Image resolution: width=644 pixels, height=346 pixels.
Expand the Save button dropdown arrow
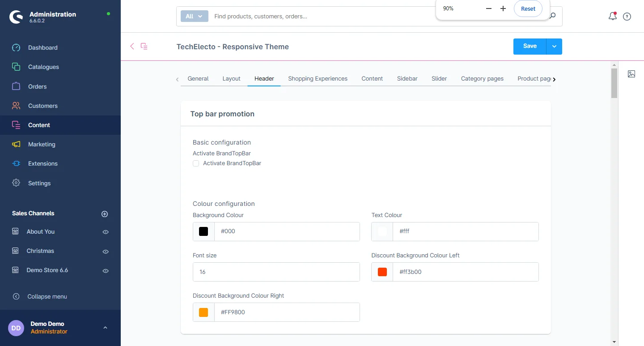click(554, 47)
